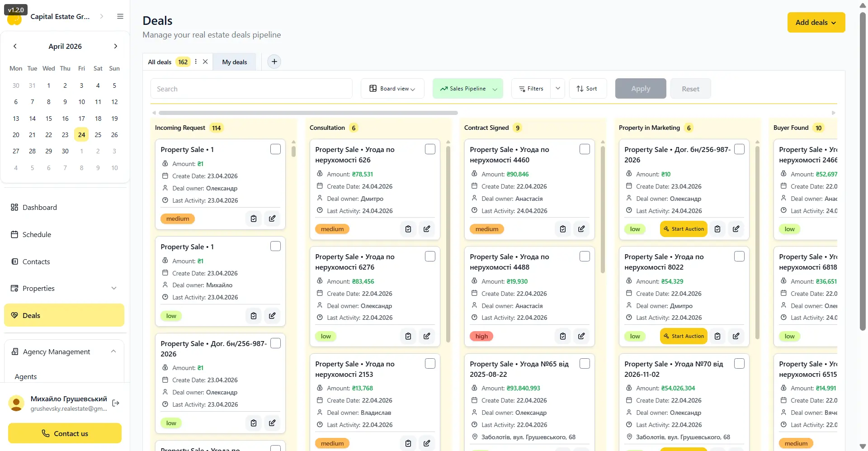Select checkbox on deal 626 card
Viewport: 868px width, 451px height.
[x=430, y=149]
